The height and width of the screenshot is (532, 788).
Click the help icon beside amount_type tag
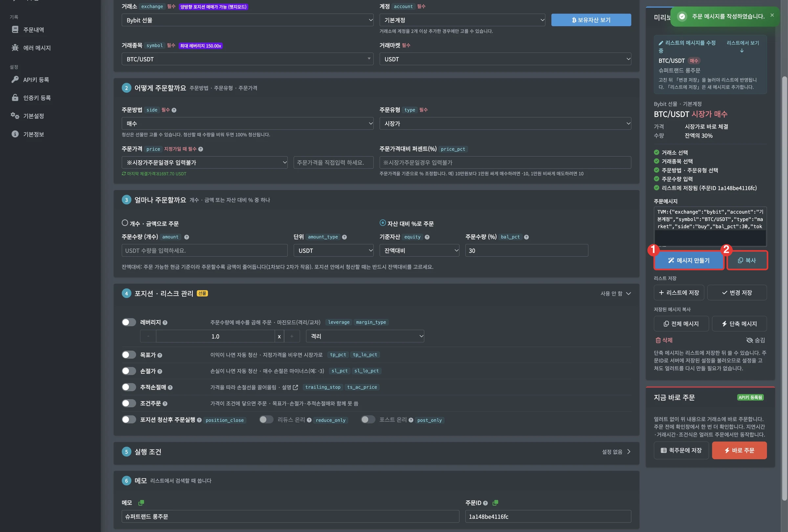[344, 237]
